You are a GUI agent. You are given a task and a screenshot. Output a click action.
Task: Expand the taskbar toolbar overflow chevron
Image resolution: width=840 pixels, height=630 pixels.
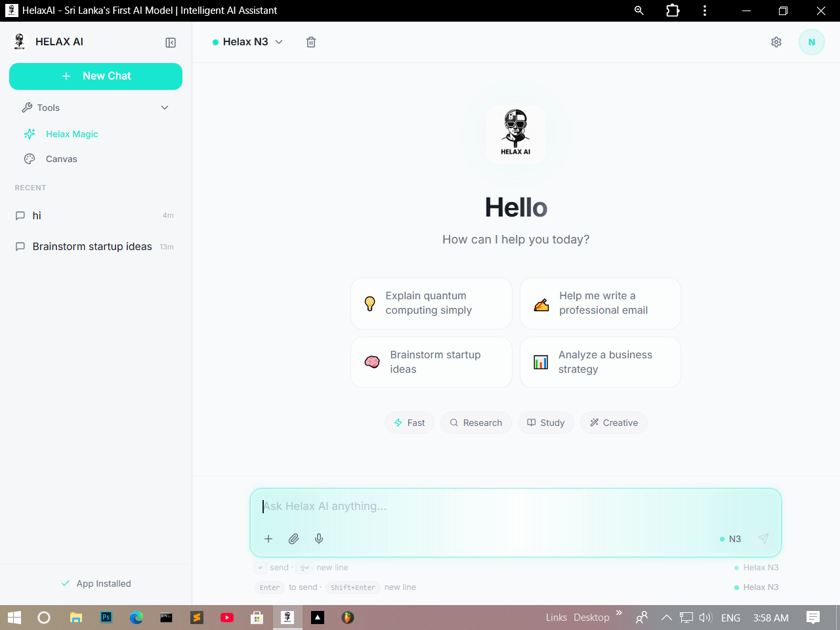[619, 613]
